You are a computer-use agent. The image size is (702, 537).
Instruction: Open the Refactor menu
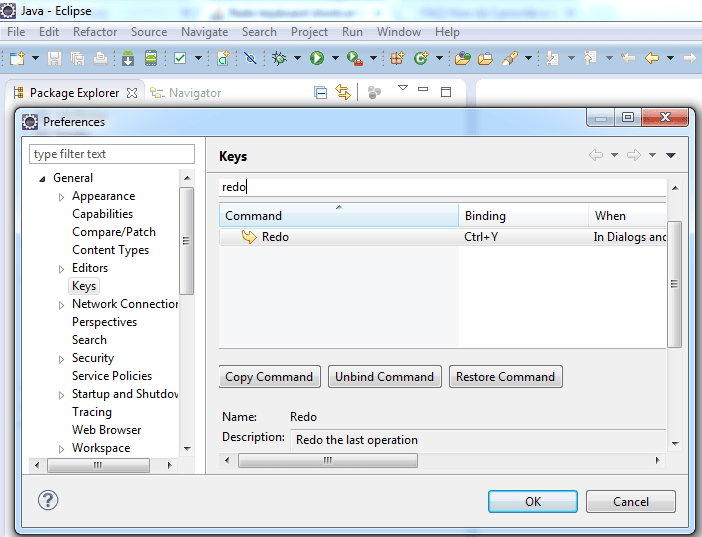[x=95, y=32]
